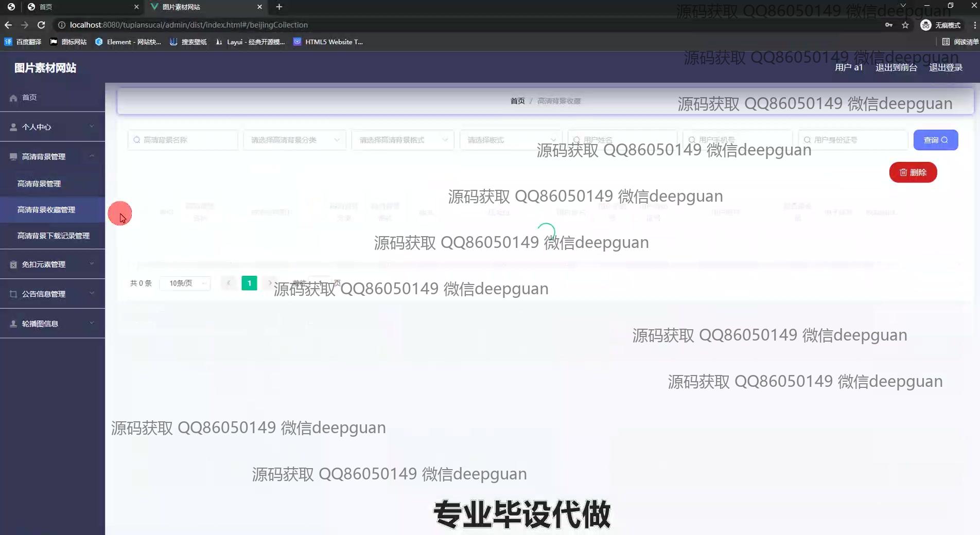Screen dimensions: 980x535
Task: Click the 轮播图信息 sidebar icon
Action: (x=13, y=324)
